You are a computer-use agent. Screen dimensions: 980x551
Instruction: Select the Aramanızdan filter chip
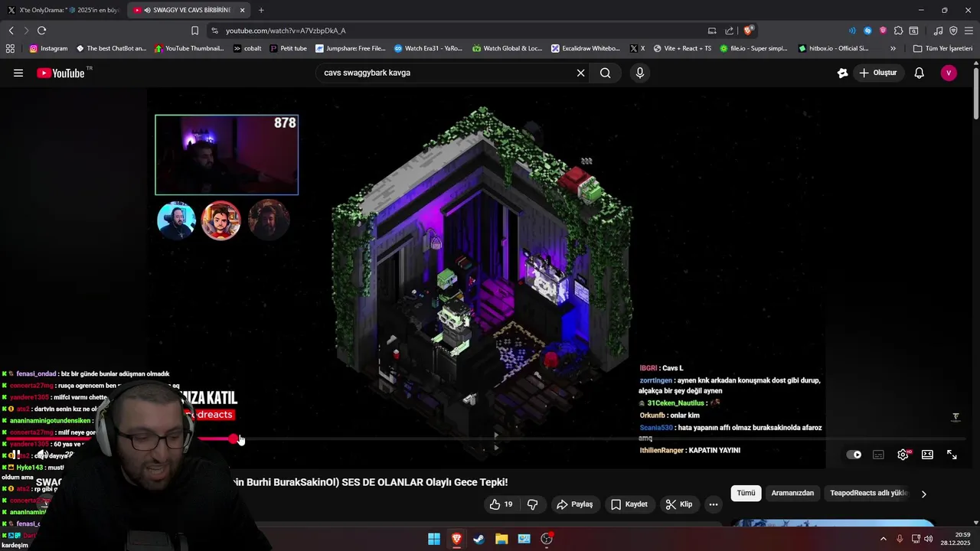[x=792, y=494]
